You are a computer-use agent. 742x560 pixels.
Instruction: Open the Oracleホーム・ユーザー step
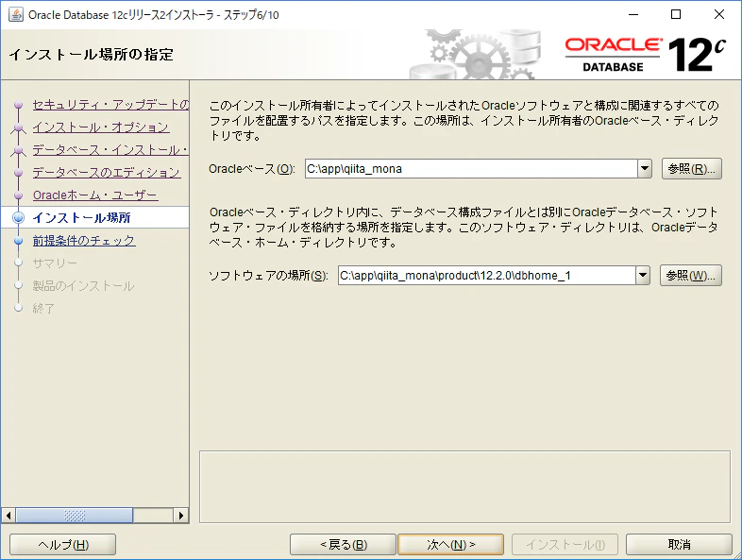[x=95, y=195]
